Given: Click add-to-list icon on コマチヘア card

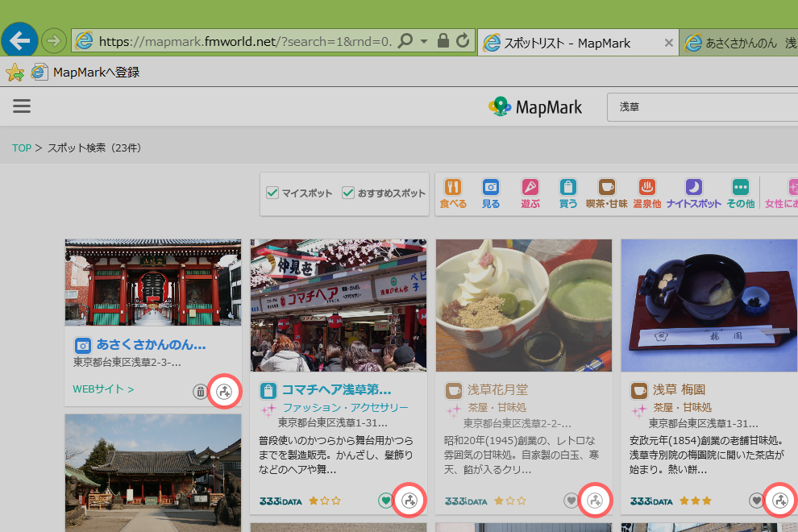Looking at the screenshot, I should [409, 501].
